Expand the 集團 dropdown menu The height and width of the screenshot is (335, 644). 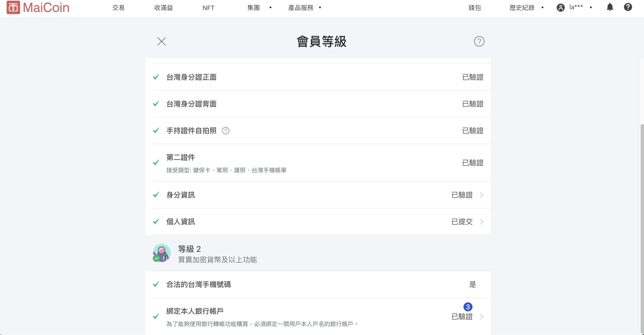259,8
